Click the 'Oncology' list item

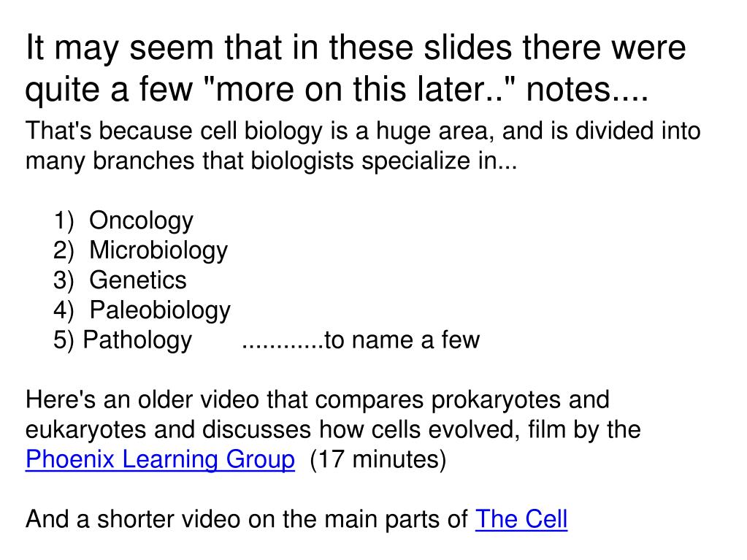click(x=141, y=221)
